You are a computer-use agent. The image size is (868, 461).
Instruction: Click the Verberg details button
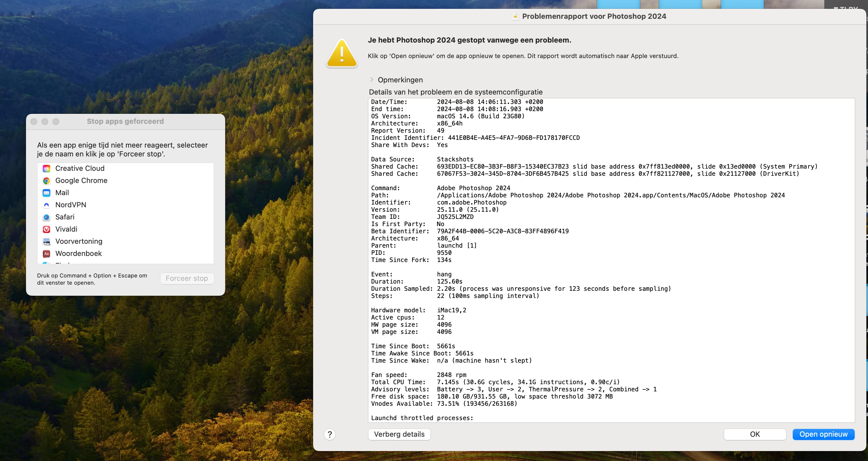[399, 434]
